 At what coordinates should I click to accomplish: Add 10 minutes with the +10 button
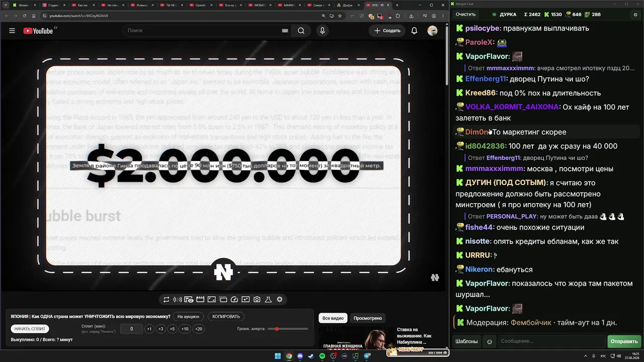185,329
